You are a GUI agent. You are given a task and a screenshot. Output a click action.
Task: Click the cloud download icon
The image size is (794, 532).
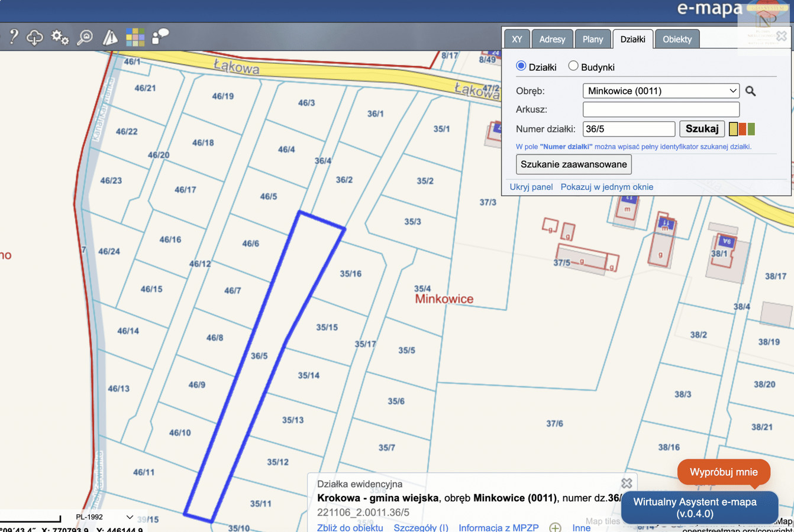click(35, 37)
